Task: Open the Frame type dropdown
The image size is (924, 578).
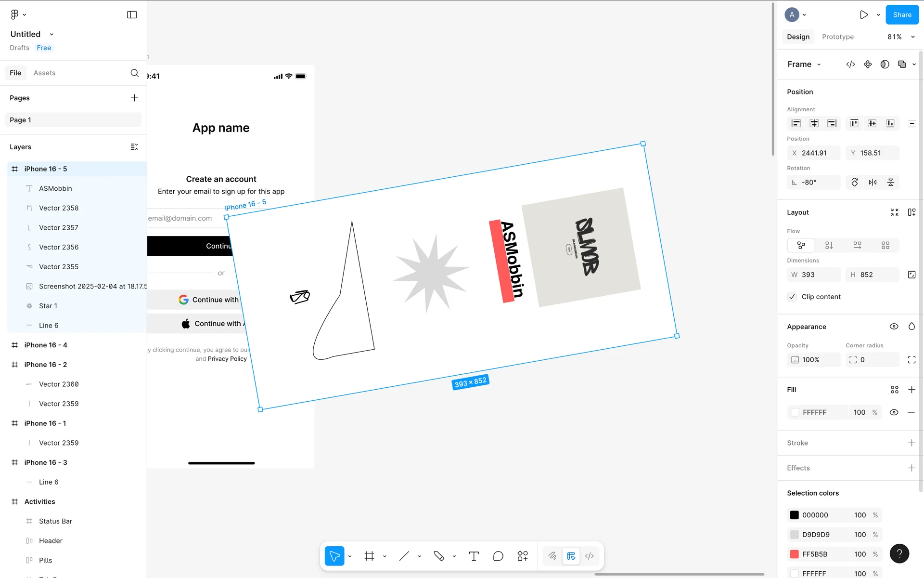Action: pos(804,64)
